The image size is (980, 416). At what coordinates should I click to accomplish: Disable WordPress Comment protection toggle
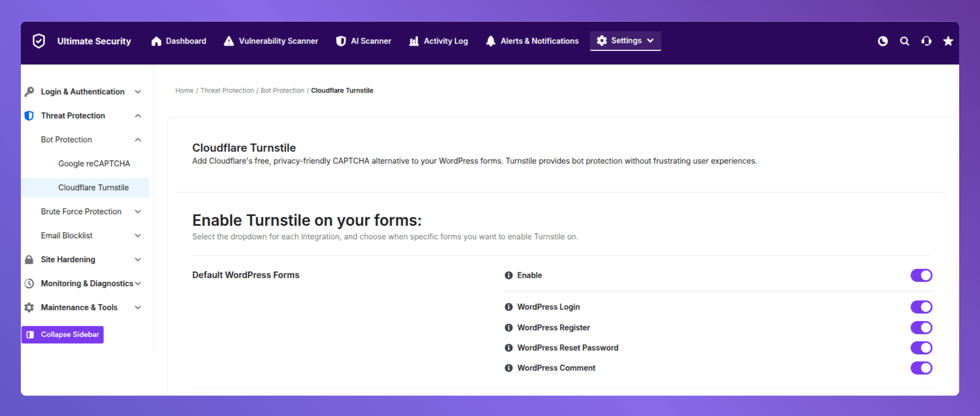coord(921,368)
